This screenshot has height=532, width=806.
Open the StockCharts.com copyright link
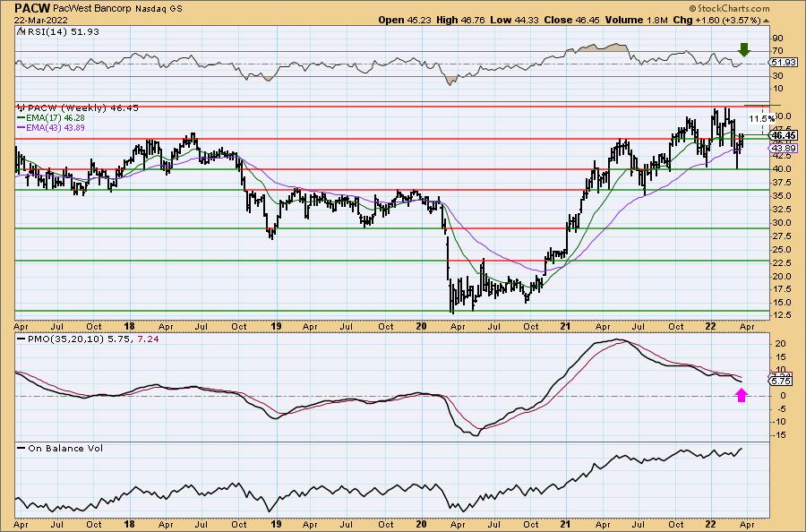729,8
